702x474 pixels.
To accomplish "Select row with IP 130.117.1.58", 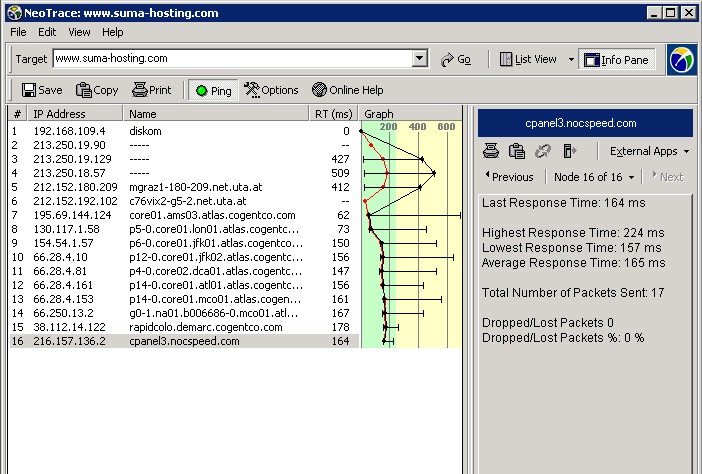I will pyautogui.click(x=184, y=229).
